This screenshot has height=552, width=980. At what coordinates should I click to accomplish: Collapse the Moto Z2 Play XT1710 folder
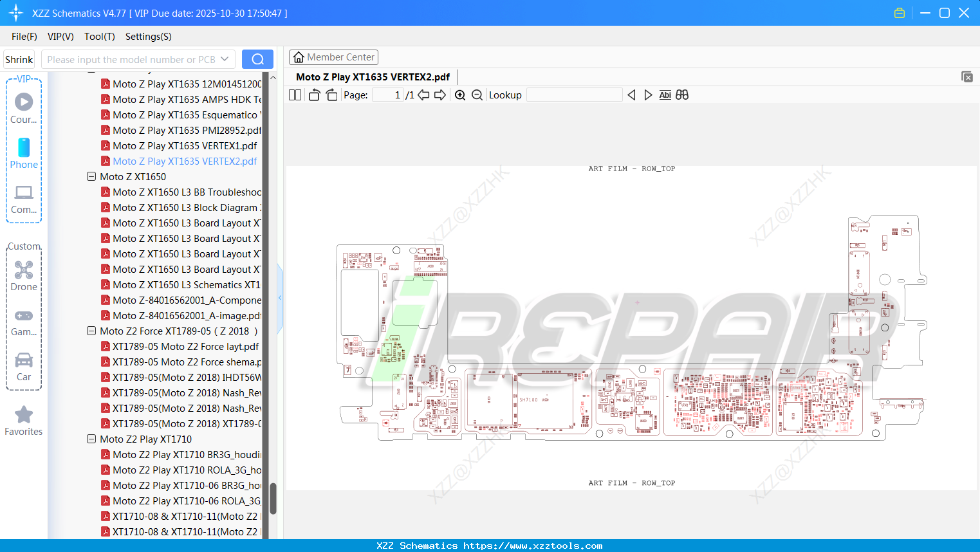[91, 439]
